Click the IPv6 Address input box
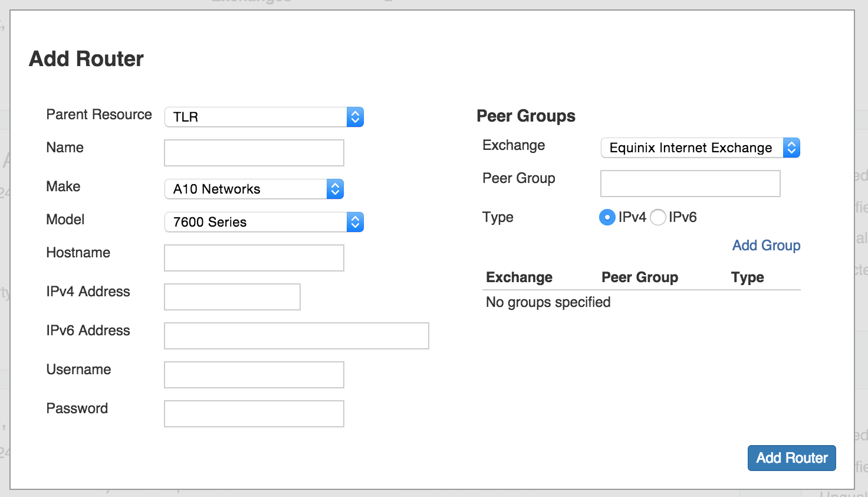This screenshot has height=497, width=868. [296, 336]
